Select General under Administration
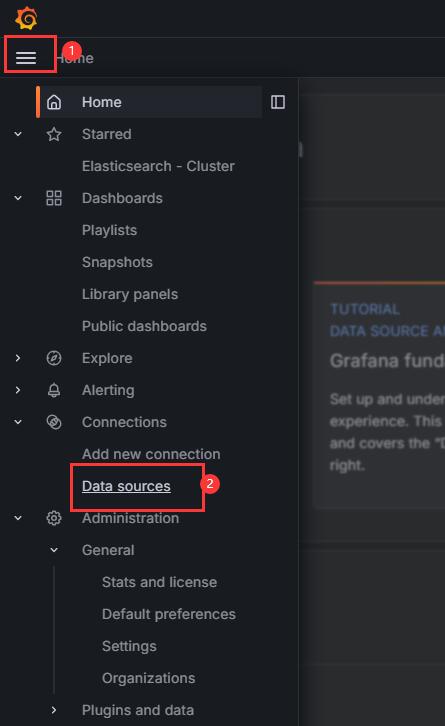This screenshot has height=726, width=445. 108,550
